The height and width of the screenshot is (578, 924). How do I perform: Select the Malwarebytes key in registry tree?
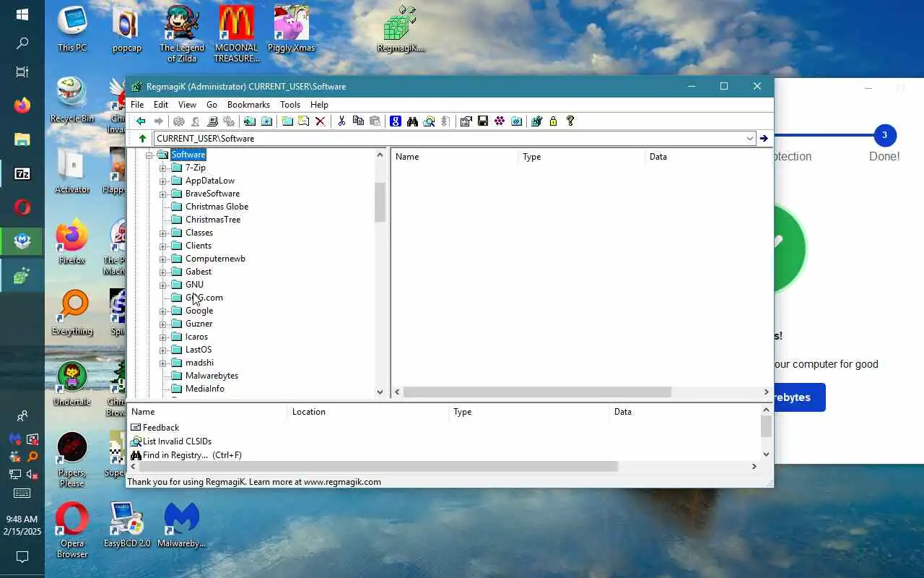pos(212,376)
